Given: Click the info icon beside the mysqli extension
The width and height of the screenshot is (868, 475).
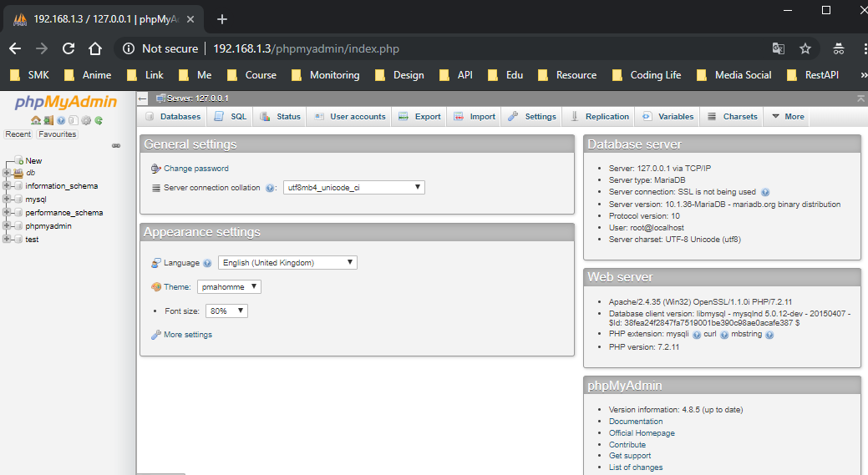Looking at the screenshot, I should coord(696,335).
